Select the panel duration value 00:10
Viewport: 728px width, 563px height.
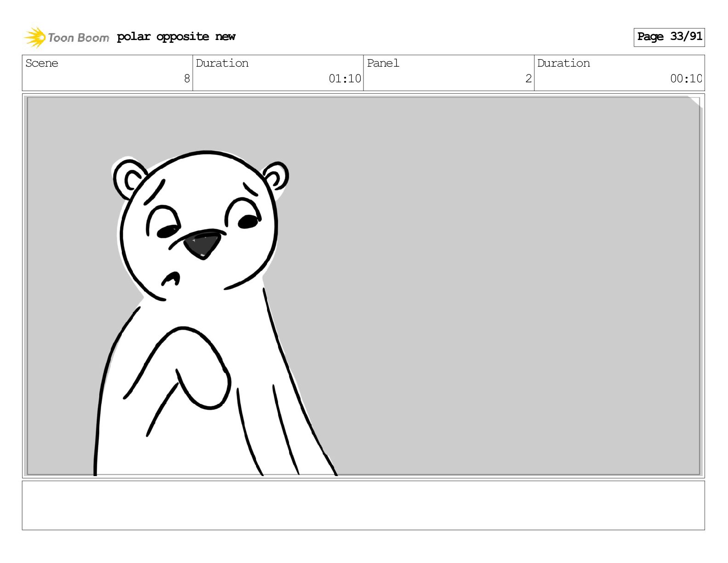click(x=686, y=79)
